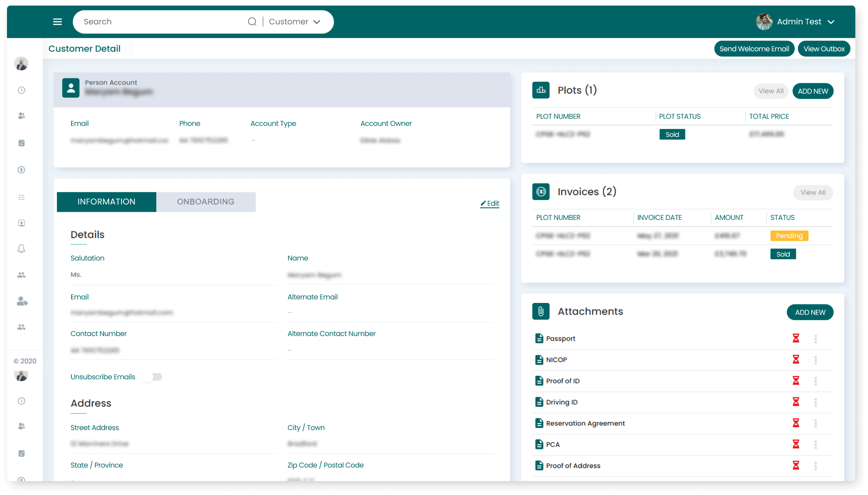Switch to the ONBOARDING tab

[205, 202]
